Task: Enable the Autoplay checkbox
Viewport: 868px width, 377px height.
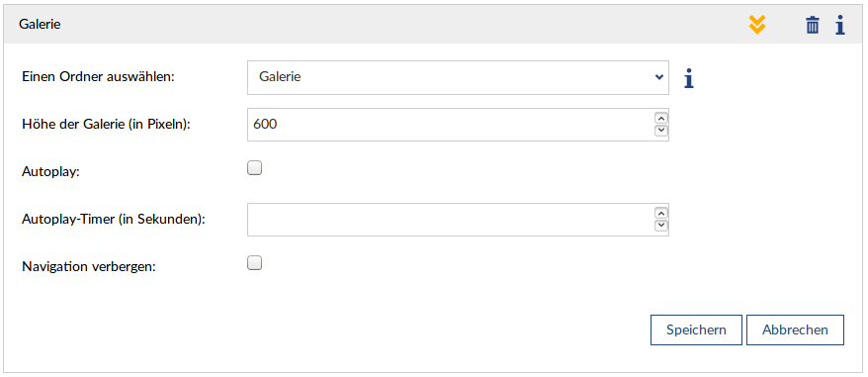Action: [x=254, y=168]
